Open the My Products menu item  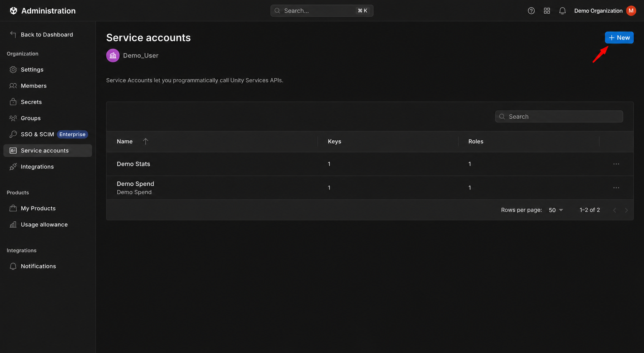click(47, 208)
